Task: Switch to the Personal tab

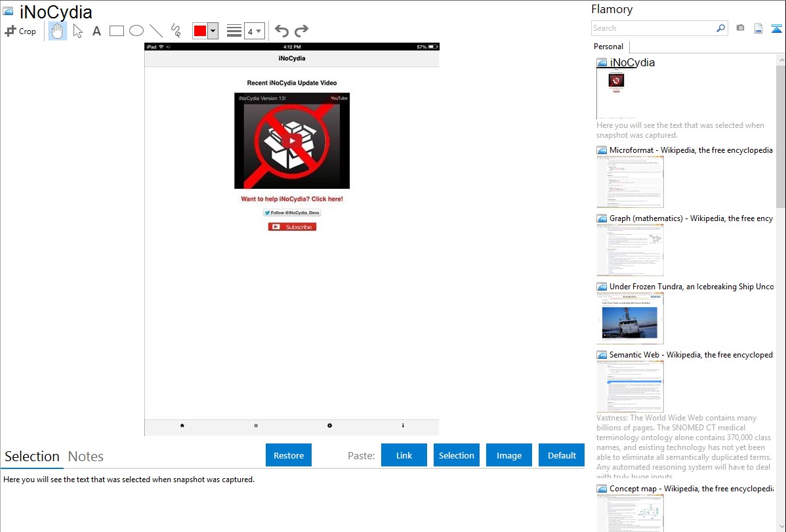Action: (x=609, y=47)
